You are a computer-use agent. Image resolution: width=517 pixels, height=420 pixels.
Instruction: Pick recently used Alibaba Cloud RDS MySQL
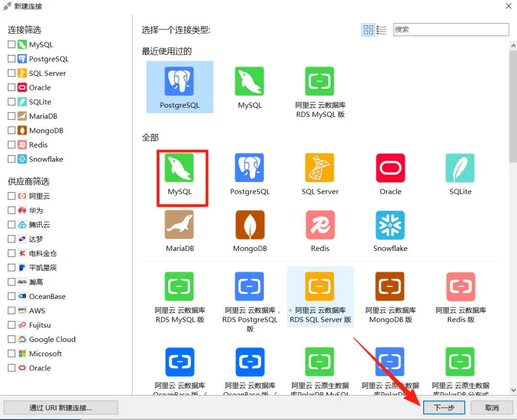point(320,92)
